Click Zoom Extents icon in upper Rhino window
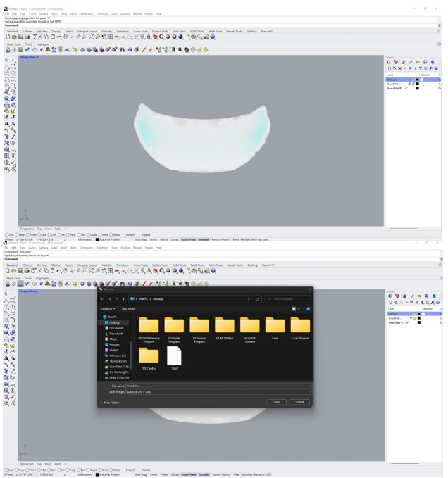The width and height of the screenshot is (448, 478). (x=91, y=37)
